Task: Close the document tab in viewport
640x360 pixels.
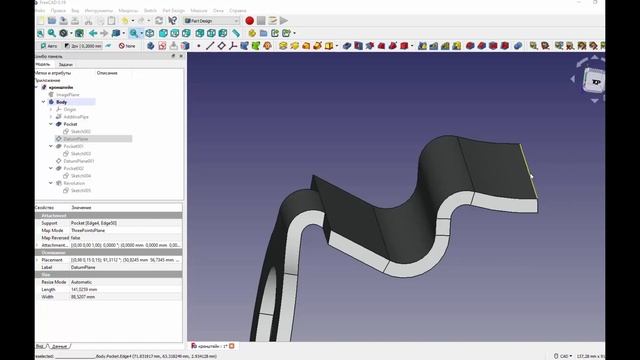Action: point(231,346)
